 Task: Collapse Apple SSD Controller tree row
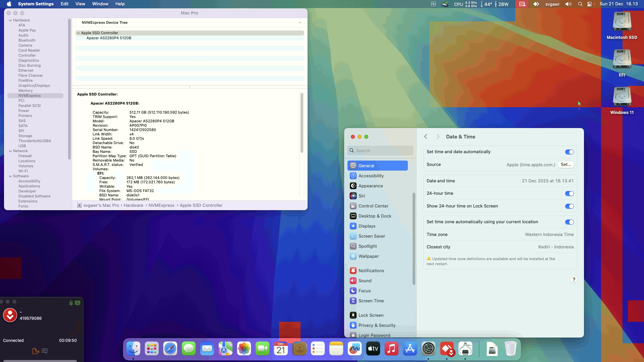click(78, 33)
